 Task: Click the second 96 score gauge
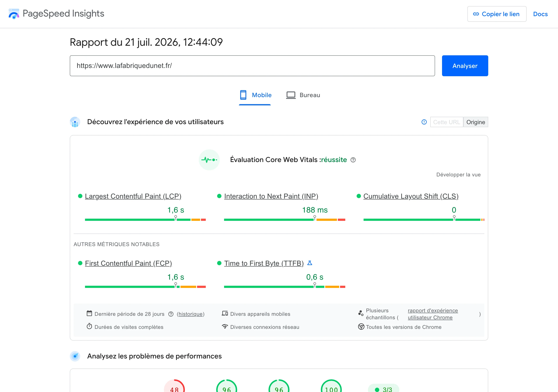279,386
